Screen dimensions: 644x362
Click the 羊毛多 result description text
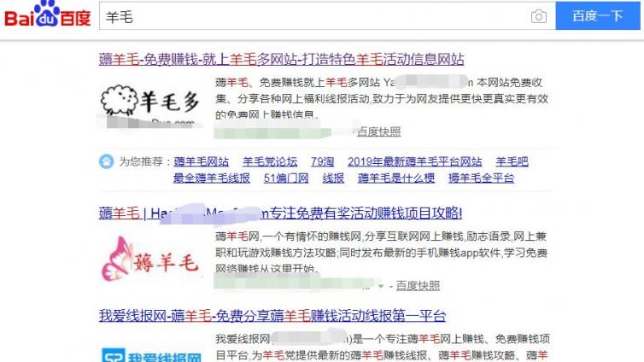pos(382,99)
